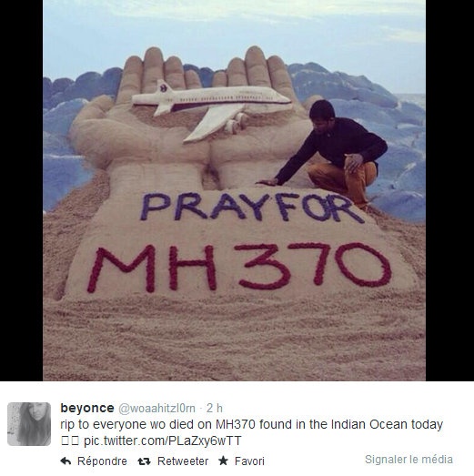Viewport: 474px width, 476px height.
Task: Select the Retweeter action
Action: (x=183, y=461)
